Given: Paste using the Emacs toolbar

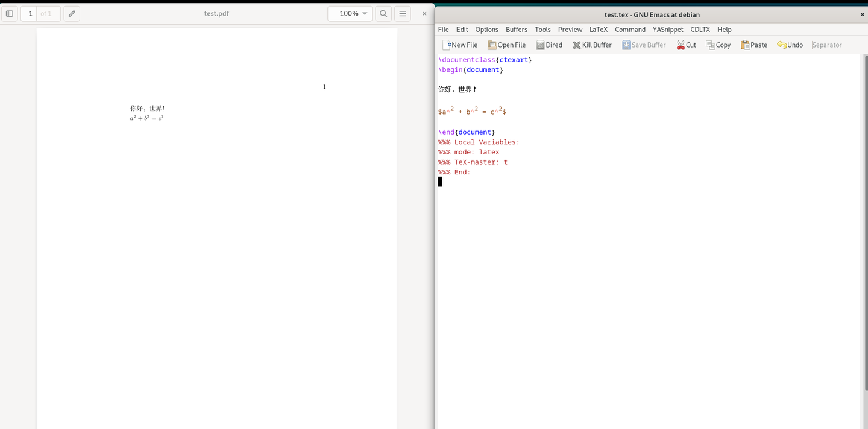Looking at the screenshot, I should pos(754,45).
